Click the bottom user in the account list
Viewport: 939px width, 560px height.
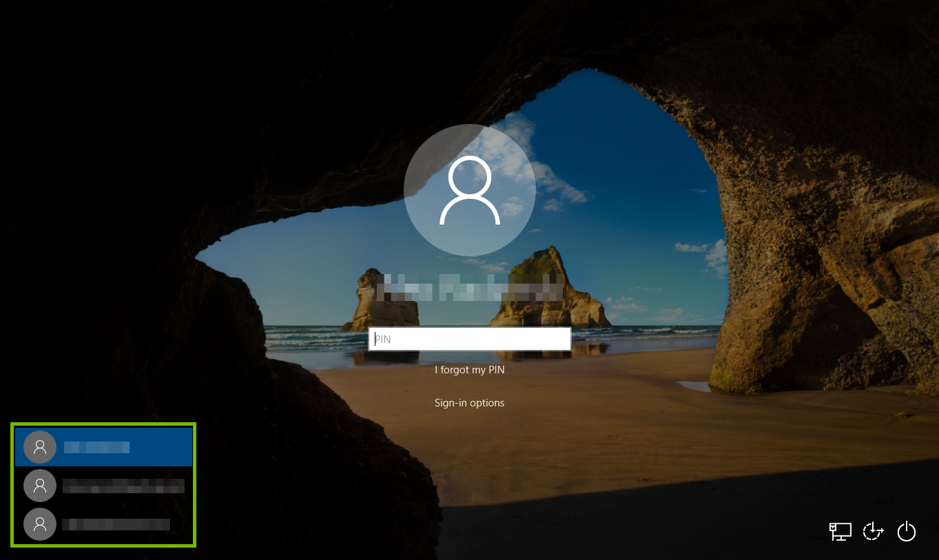click(x=103, y=524)
